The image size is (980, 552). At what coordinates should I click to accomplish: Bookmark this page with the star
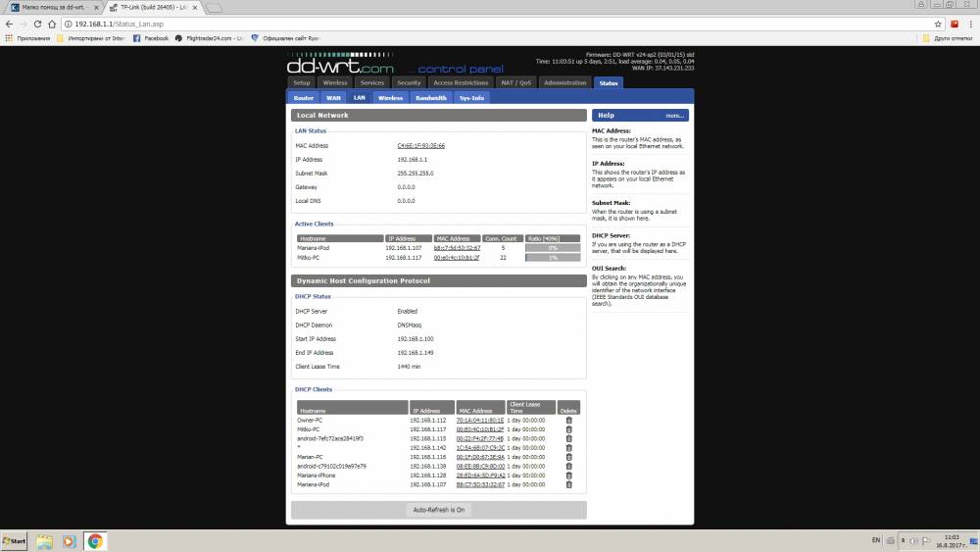point(938,24)
